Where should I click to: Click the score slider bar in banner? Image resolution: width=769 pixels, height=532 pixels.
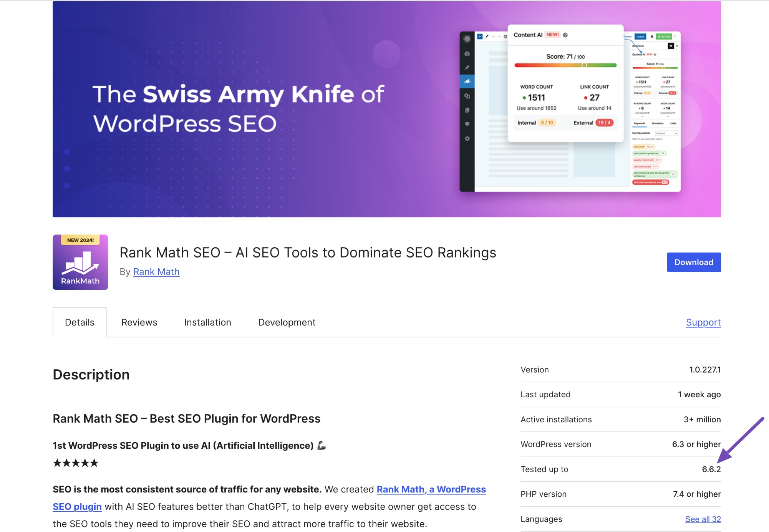pyautogui.click(x=565, y=65)
